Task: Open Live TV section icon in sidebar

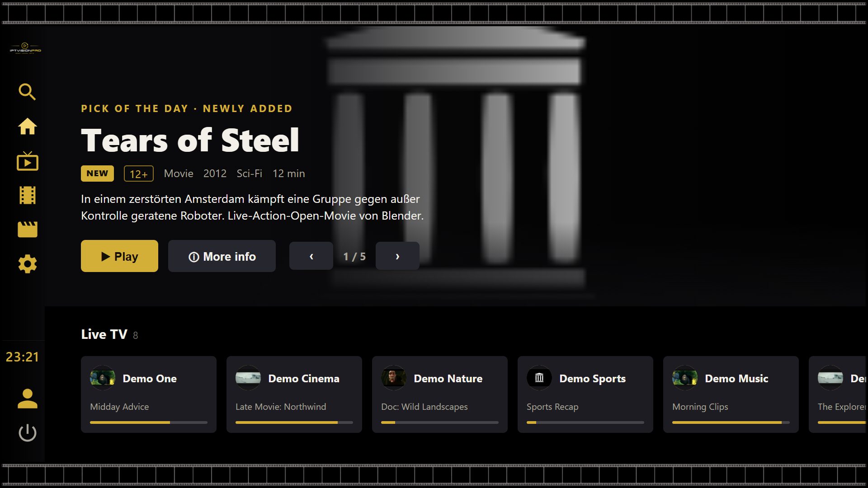Action: click(27, 161)
